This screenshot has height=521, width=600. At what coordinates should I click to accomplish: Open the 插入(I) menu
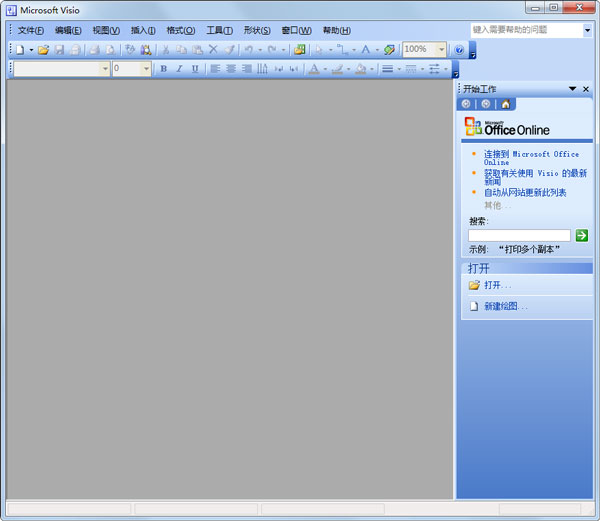point(143,30)
